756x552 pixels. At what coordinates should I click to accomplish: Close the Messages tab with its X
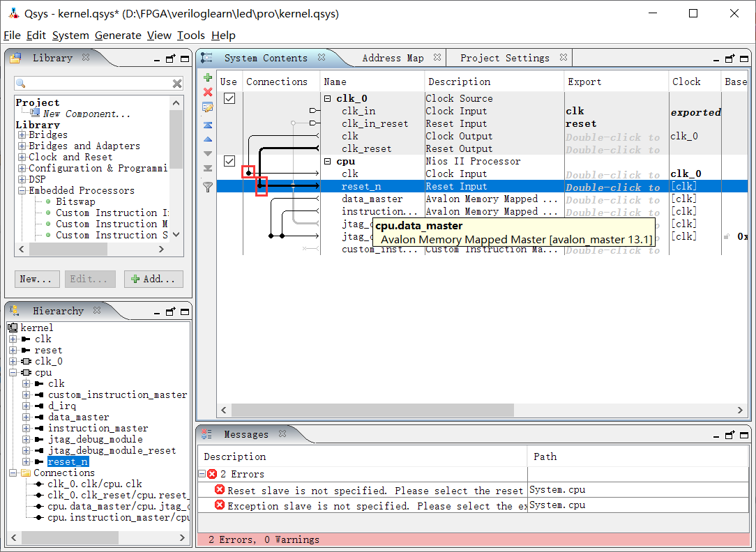pyautogui.click(x=282, y=434)
